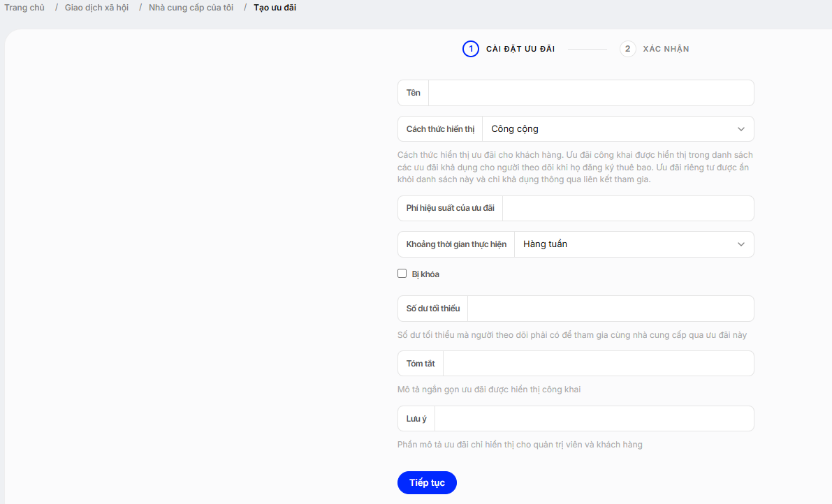The width and height of the screenshot is (832, 504).
Task: Focus the Phí hiệu suất của ưu đãi field
Action: pos(628,208)
